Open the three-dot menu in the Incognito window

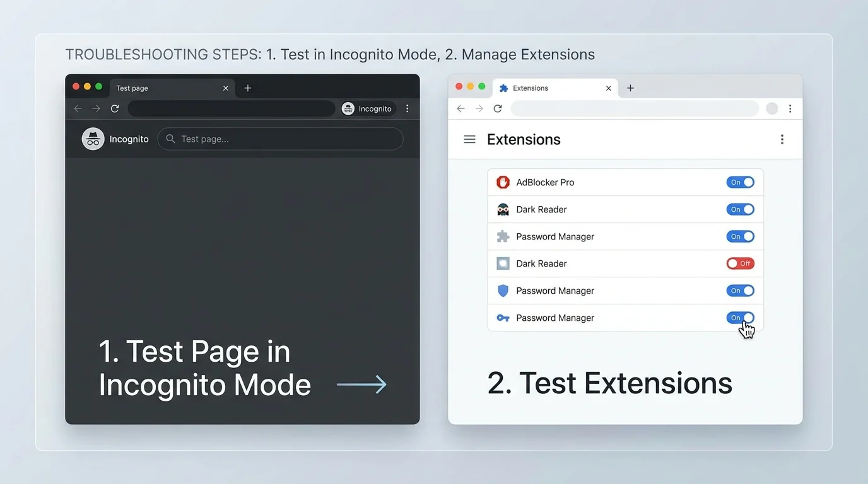(408, 108)
